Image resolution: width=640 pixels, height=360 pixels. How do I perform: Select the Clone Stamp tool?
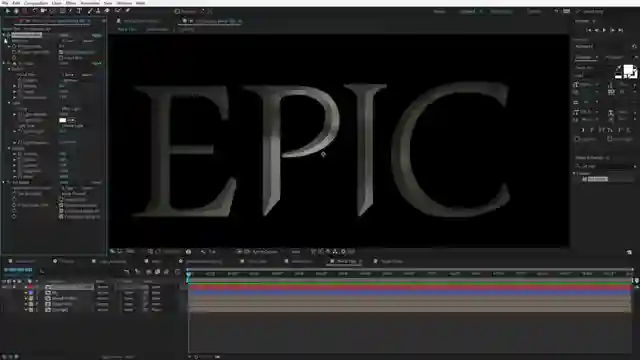point(98,11)
